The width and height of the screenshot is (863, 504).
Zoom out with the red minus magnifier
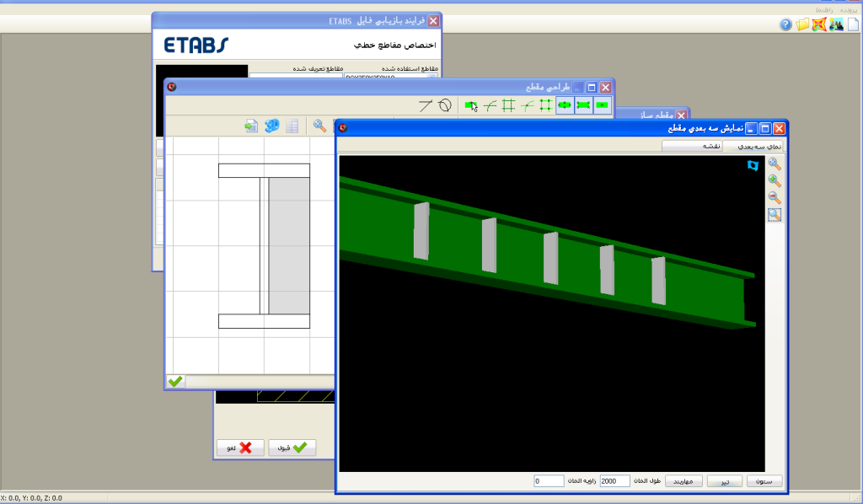tap(775, 198)
